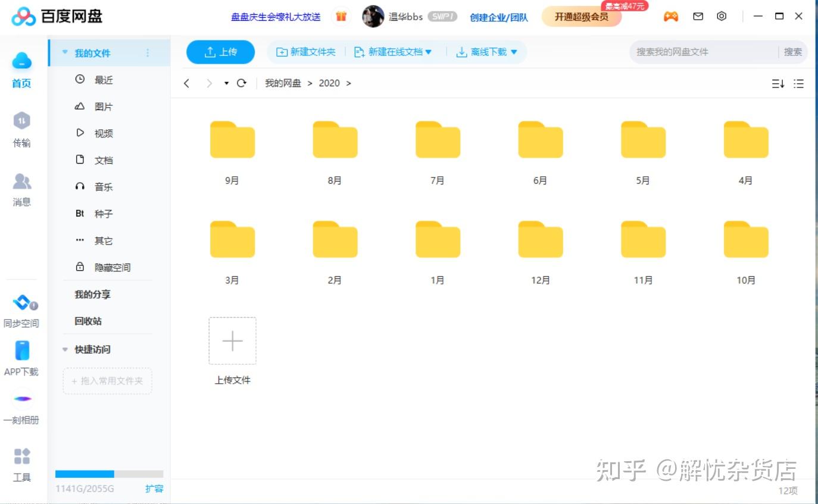Click the user avatar picture
This screenshot has height=504, width=818.
point(373,17)
